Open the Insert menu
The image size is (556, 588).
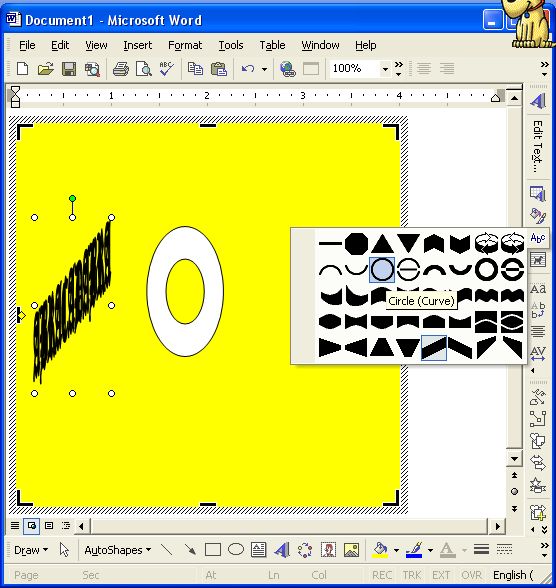click(x=138, y=45)
